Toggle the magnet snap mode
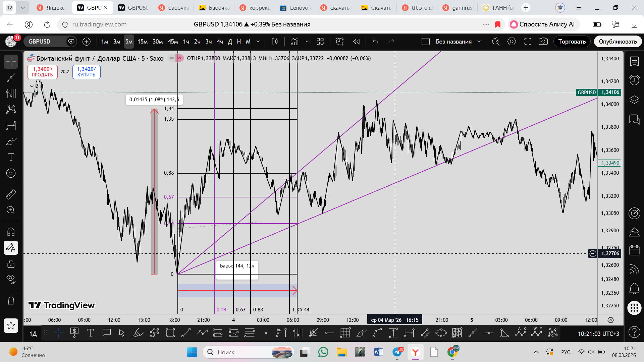The image size is (644, 362). [11, 232]
